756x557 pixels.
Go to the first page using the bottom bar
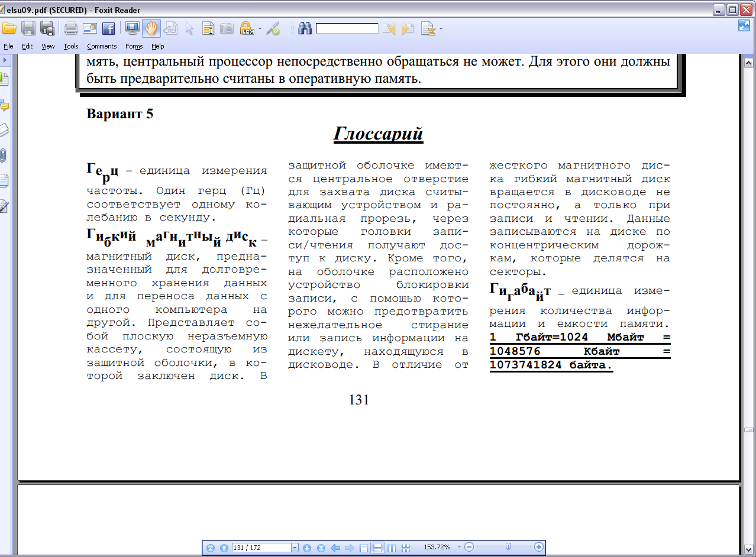tap(210, 548)
